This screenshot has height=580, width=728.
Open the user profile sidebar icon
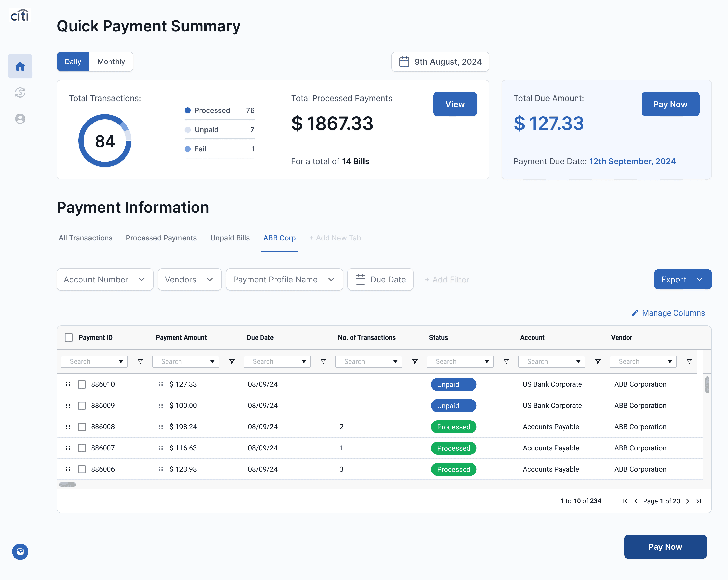pyautogui.click(x=20, y=119)
